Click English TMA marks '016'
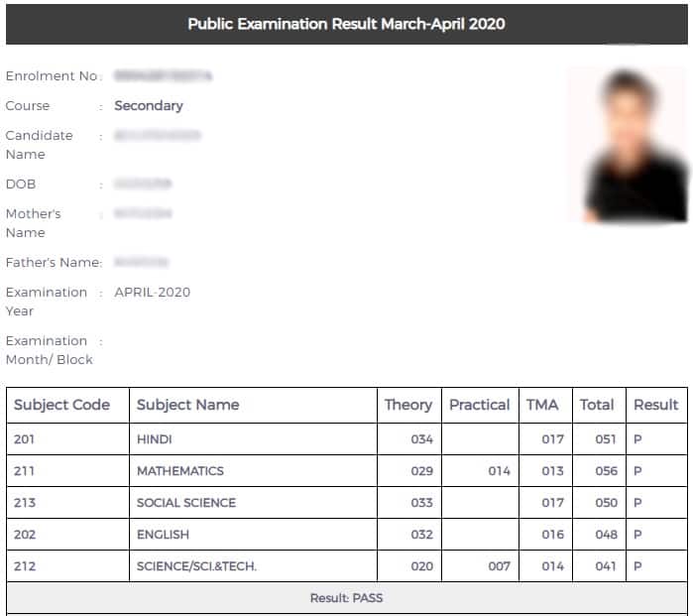693x616 pixels. tap(553, 535)
